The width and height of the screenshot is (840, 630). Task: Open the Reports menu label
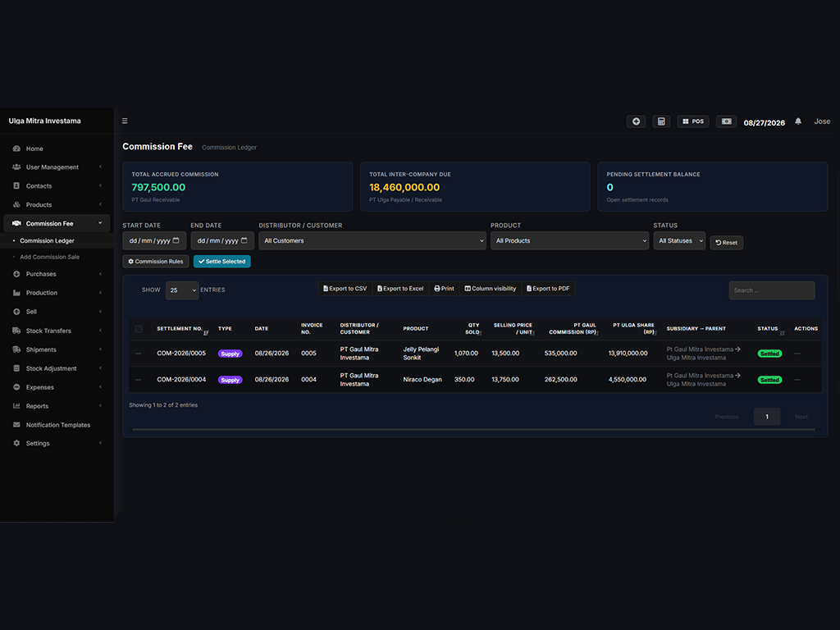tap(37, 405)
